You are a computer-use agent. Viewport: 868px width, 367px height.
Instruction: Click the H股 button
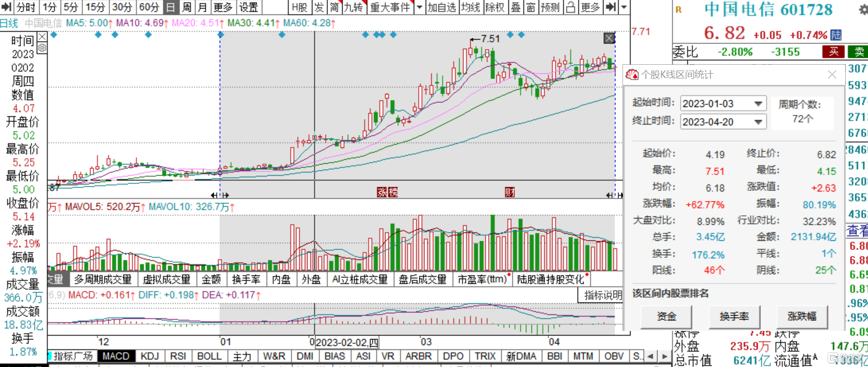[x=300, y=7]
